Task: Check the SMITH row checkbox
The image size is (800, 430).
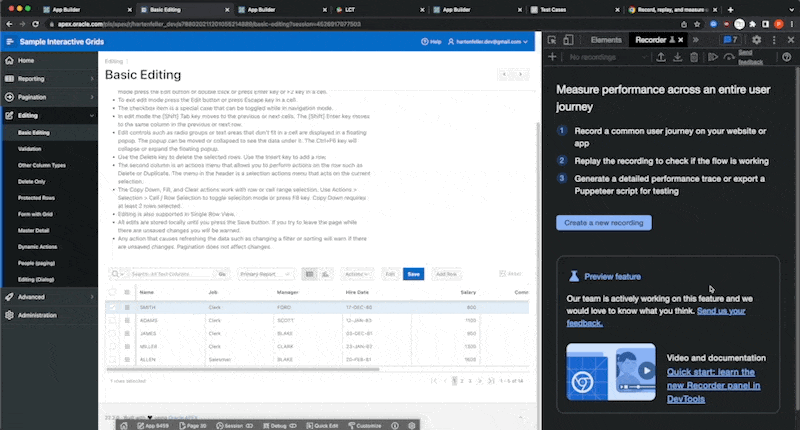Action: click(x=113, y=308)
